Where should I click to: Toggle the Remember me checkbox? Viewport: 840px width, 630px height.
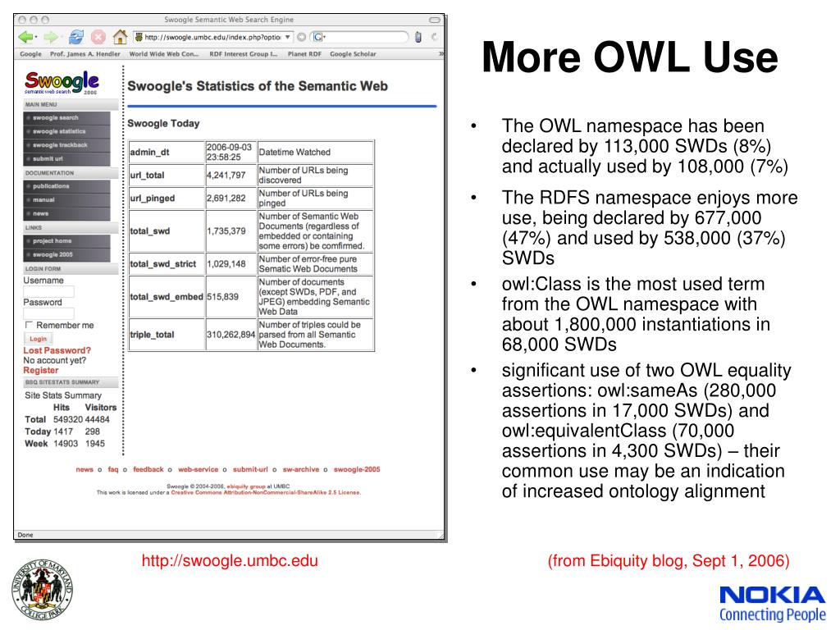click(x=29, y=325)
